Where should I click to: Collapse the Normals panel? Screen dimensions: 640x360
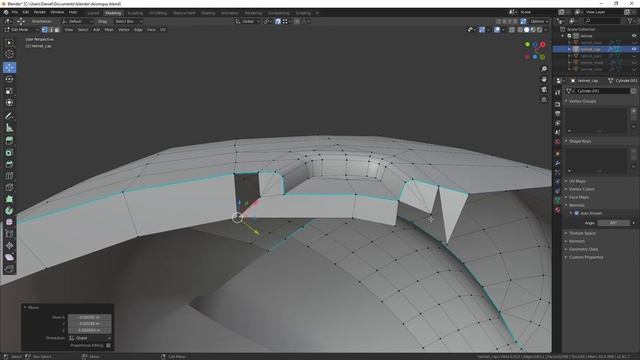tap(577, 205)
